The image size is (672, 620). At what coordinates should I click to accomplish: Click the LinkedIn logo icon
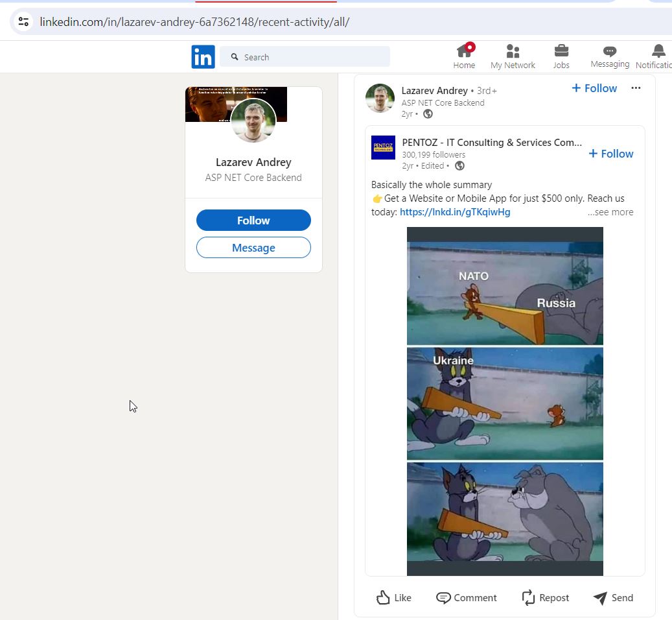[x=203, y=56]
